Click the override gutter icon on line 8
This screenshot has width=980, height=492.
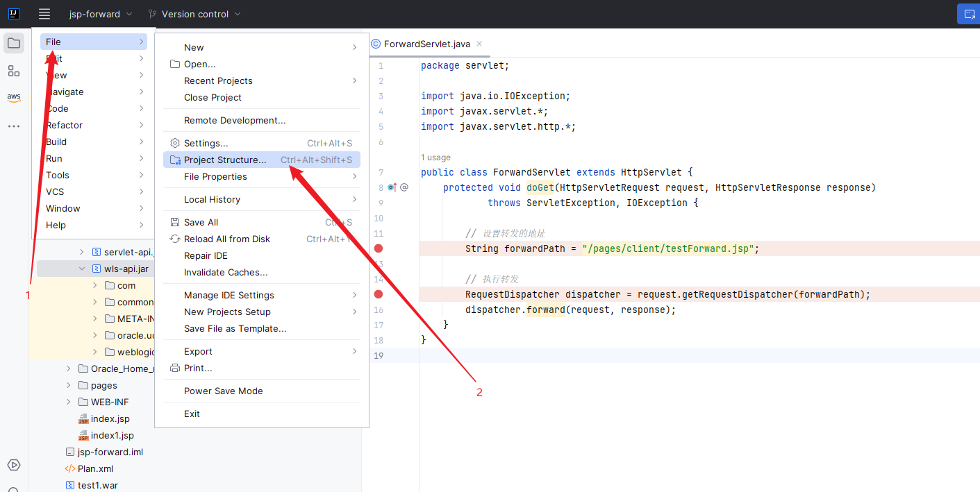(x=392, y=187)
